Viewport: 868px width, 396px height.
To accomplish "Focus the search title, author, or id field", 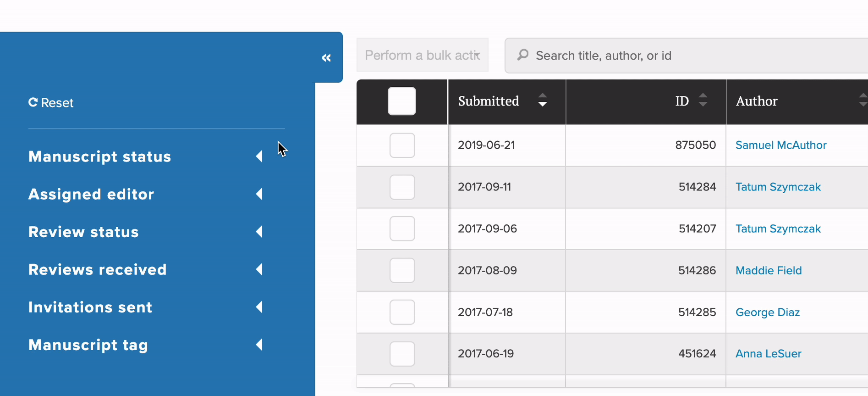I will click(x=687, y=56).
